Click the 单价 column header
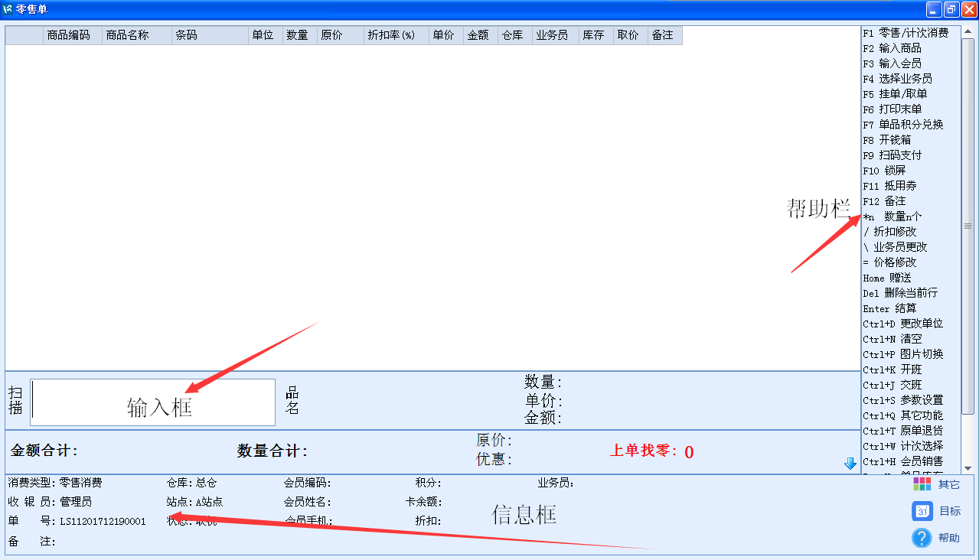This screenshot has width=979, height=560. [x=445, y=35]
